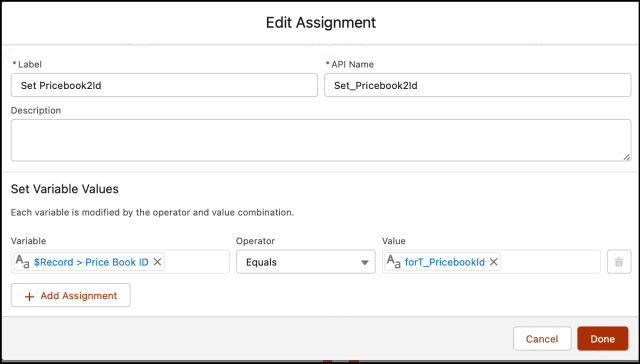The image size is (640, 364).
Task: Remove the $Record Price Book ID pill
Action: coord(157,262)
